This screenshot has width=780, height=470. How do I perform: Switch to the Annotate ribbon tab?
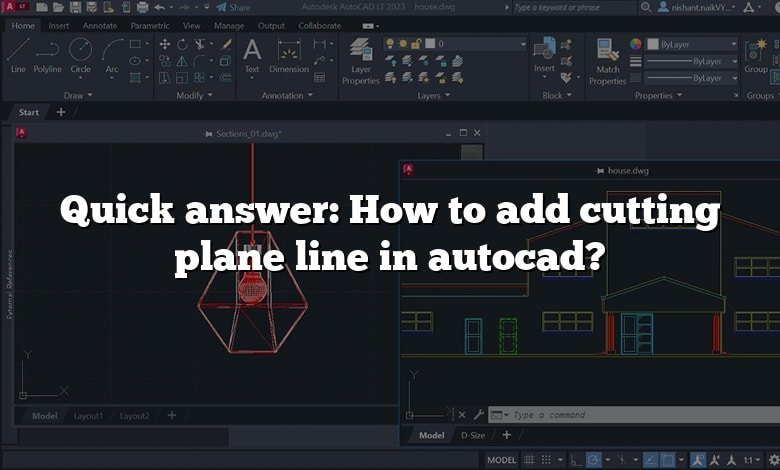[100, 25]
